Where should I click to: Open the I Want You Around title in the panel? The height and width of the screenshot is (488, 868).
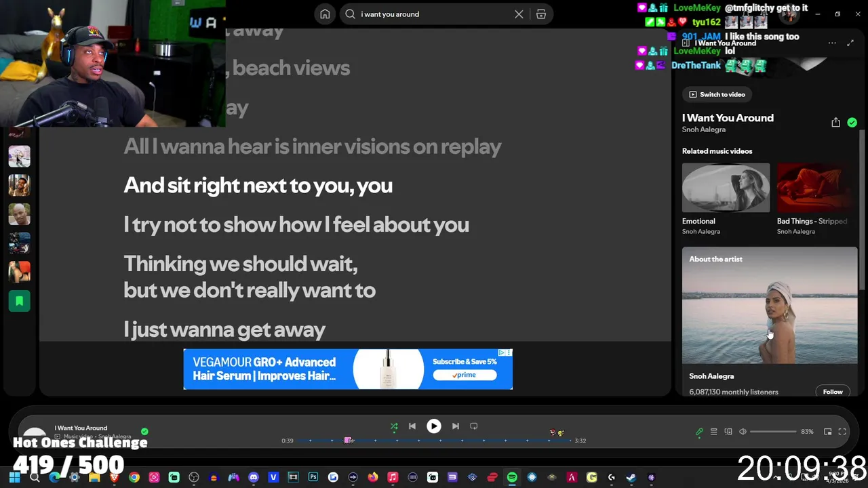728,118
